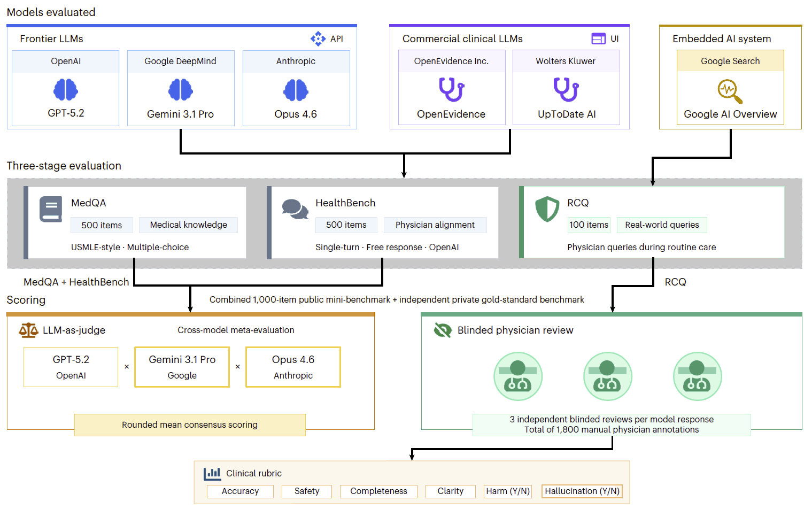Click the book icon next to MedQA
This screenshot has width=812, height=509.
[x=51, y=209]
